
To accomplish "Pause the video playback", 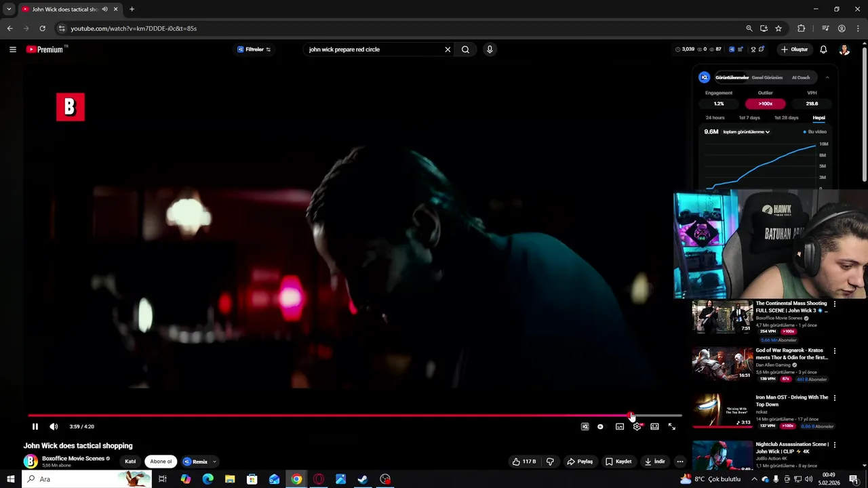I will click(35, 426).
